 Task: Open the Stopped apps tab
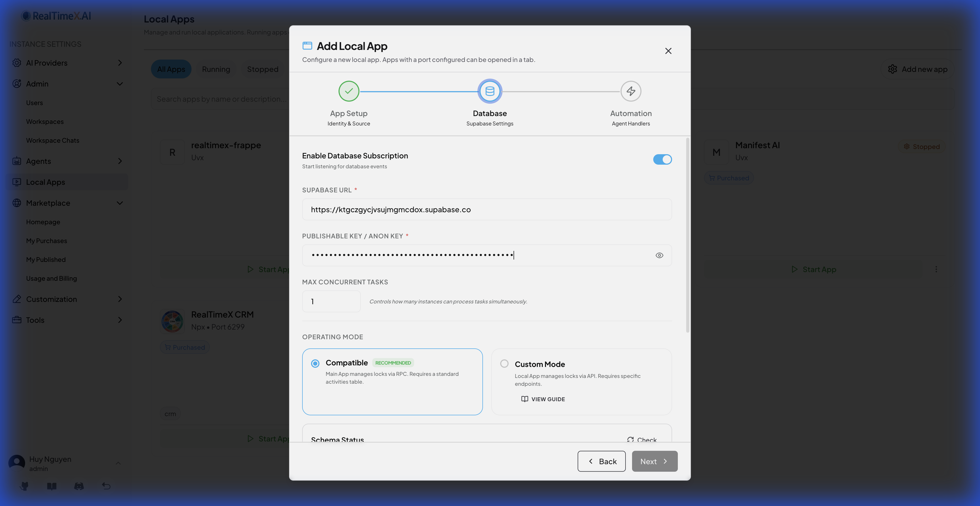262,69
